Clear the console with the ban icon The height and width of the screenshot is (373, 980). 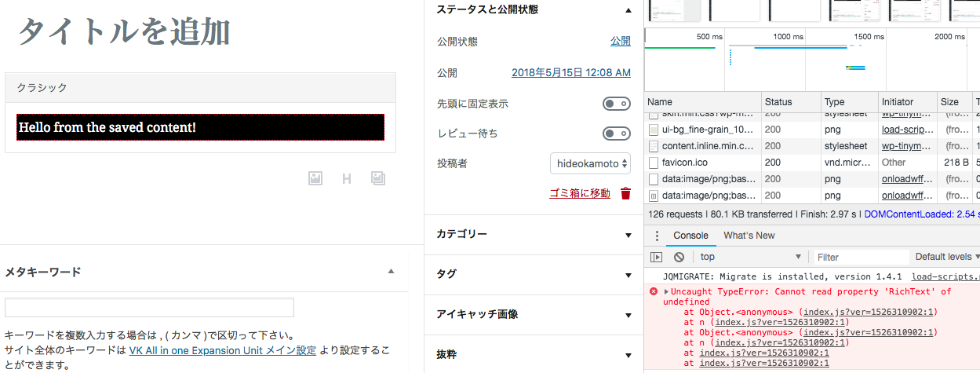pyautogui.click(x=679, y=257)
